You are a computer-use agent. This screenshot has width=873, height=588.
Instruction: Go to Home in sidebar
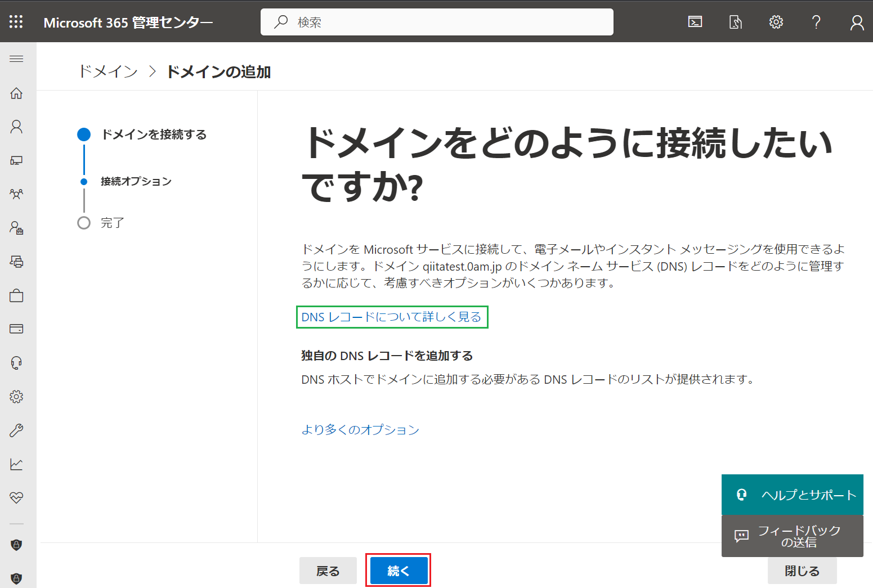(16, 93)
